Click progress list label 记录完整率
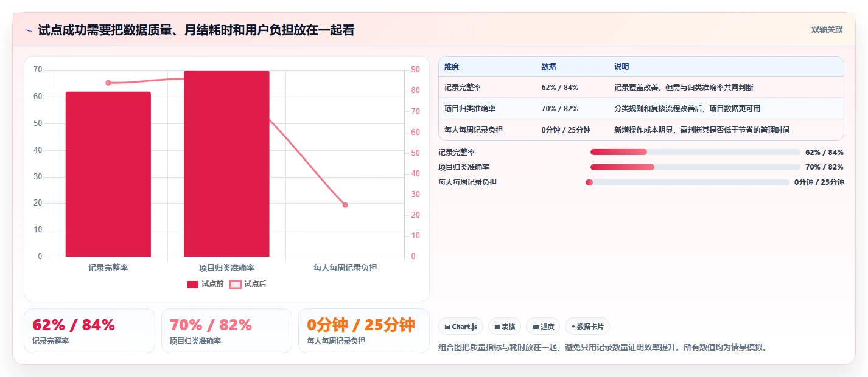 457,152
